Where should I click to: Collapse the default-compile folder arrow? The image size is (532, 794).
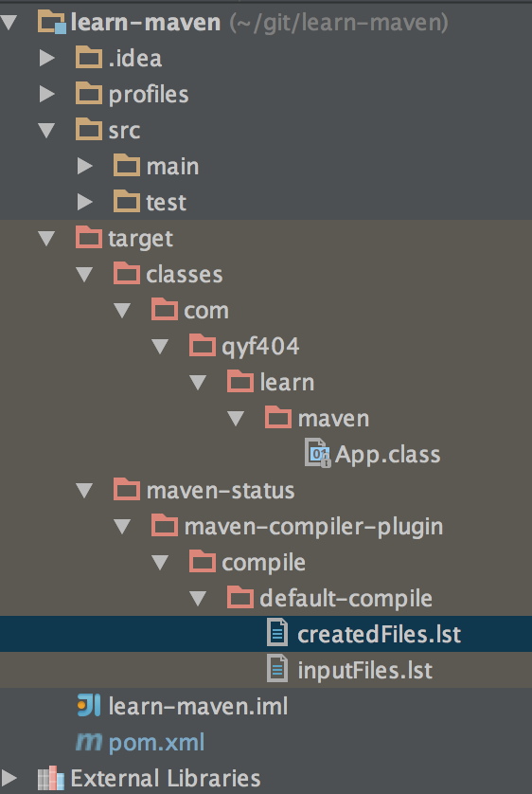click(x=198, y=598)
